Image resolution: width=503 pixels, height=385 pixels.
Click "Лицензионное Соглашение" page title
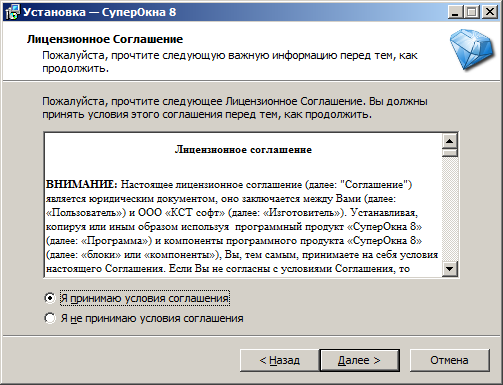[x=105, y=39]
